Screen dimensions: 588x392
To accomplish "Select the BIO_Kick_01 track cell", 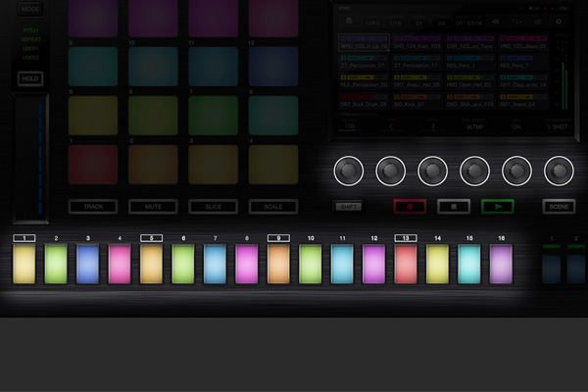I will point(416,101).
